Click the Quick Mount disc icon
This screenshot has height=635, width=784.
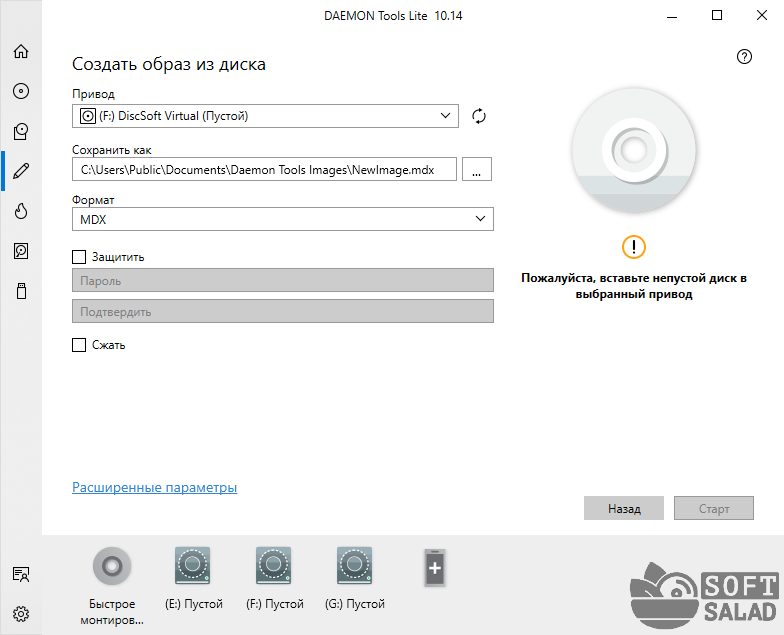click(112, 566)
